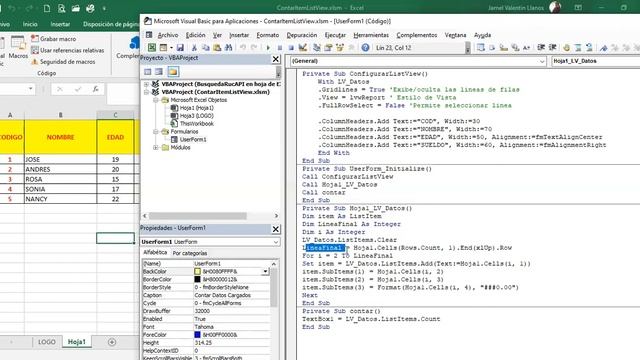The height and width of the screenshot is (360, 640).
Task: Click the Copy icon in VBA toolbar
Action: click(206, 48)
